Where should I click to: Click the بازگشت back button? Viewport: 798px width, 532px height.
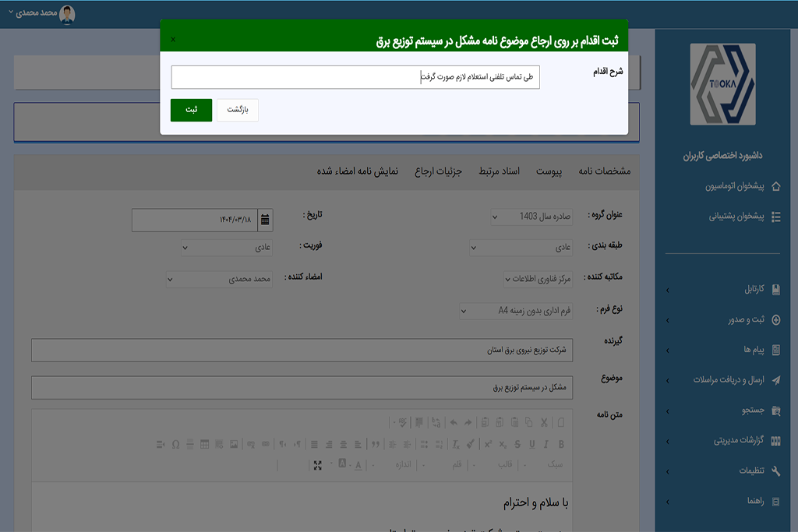(237, 110)
